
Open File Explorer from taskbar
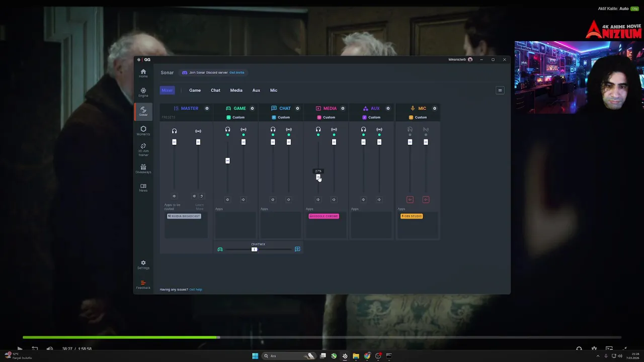(356, 356)
